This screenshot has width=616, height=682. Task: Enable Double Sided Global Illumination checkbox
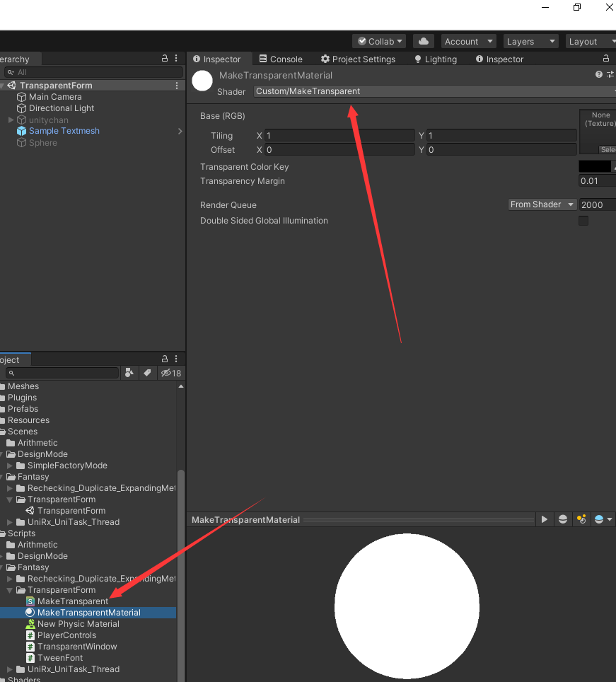coord(583,221)
